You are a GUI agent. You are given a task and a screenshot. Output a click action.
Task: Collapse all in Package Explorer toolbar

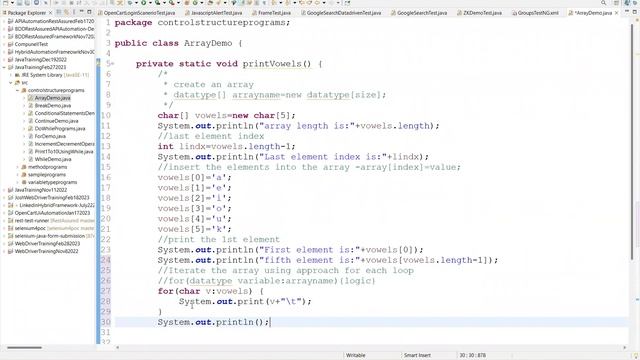tap(59, 13)
